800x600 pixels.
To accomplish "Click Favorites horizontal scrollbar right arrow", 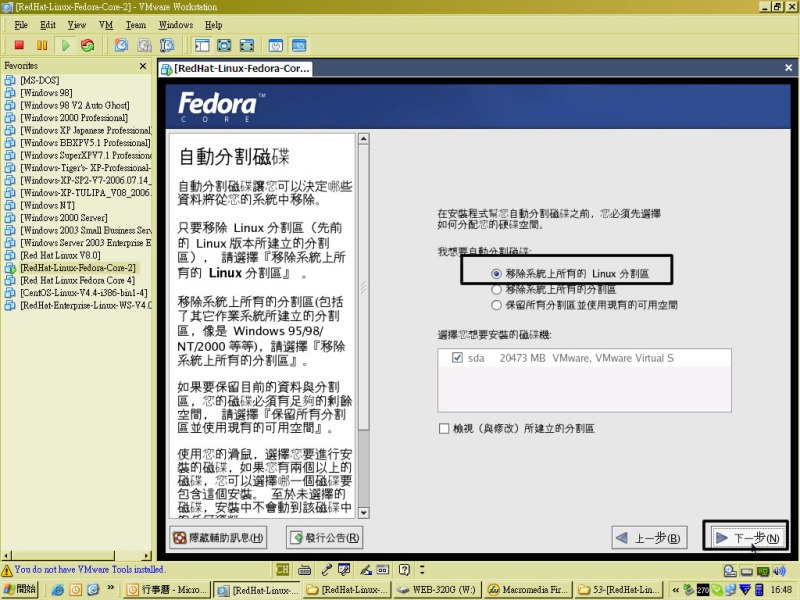I will (147, 556).
